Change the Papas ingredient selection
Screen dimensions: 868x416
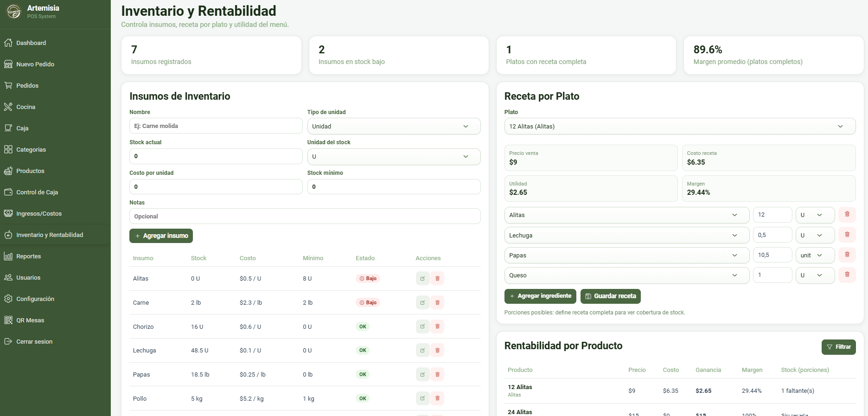pyautogui.click(x=626, y=255)
